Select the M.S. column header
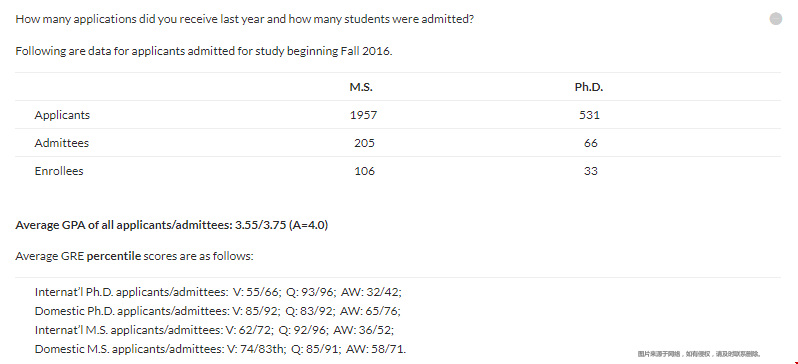This screenshot has height=364, width=798. (x=361, y=87)
